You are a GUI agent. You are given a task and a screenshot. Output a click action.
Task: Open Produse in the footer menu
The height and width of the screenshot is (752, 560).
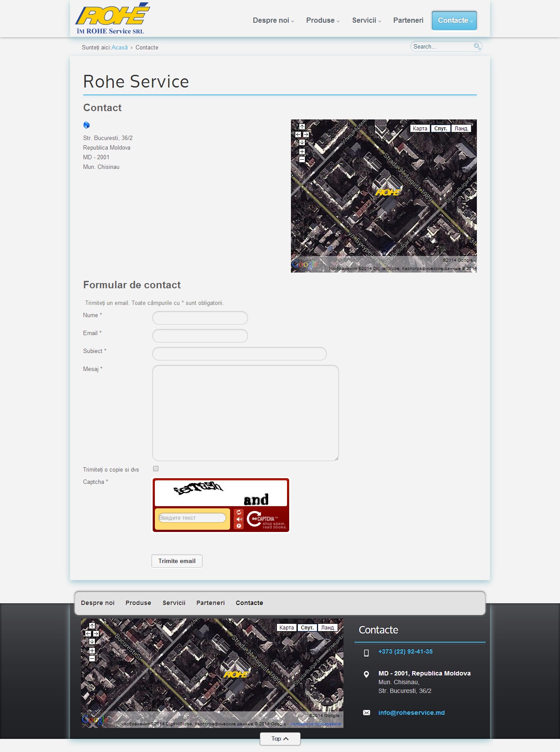click(x=138, y=603)
